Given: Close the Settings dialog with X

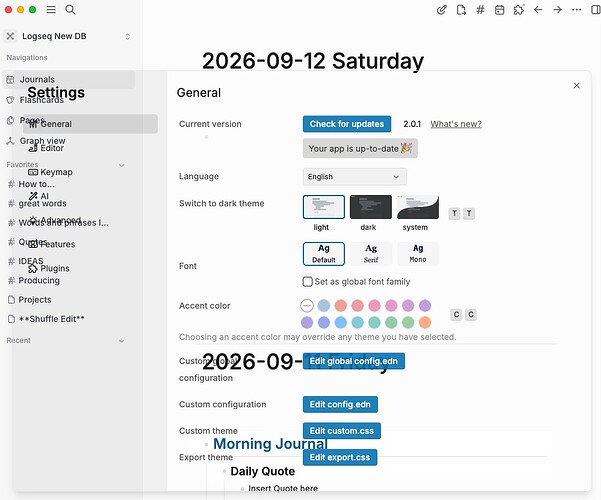Looking at the screenshot, I should click(576, 86).
